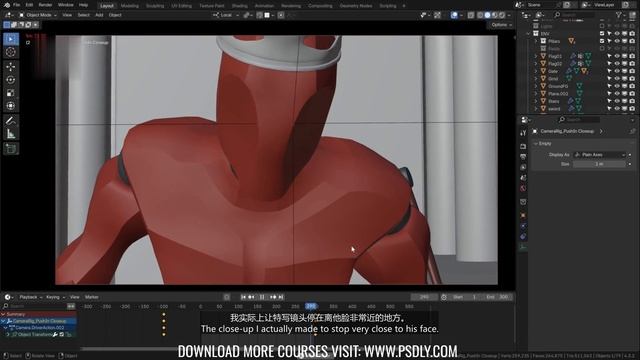Image resolution: width=640 pixels, height=360 pixels.
Task: Select the Scale tool
Action: 11,93
